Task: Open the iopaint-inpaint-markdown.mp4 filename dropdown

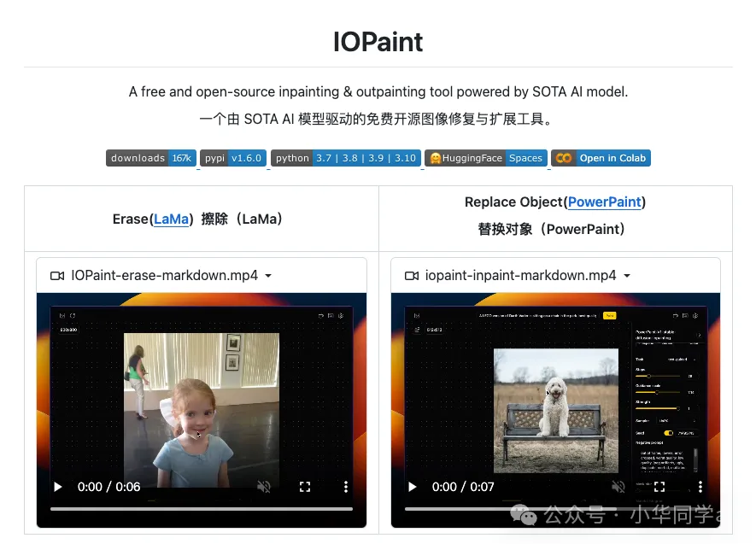Action: [x=626, y=276]
